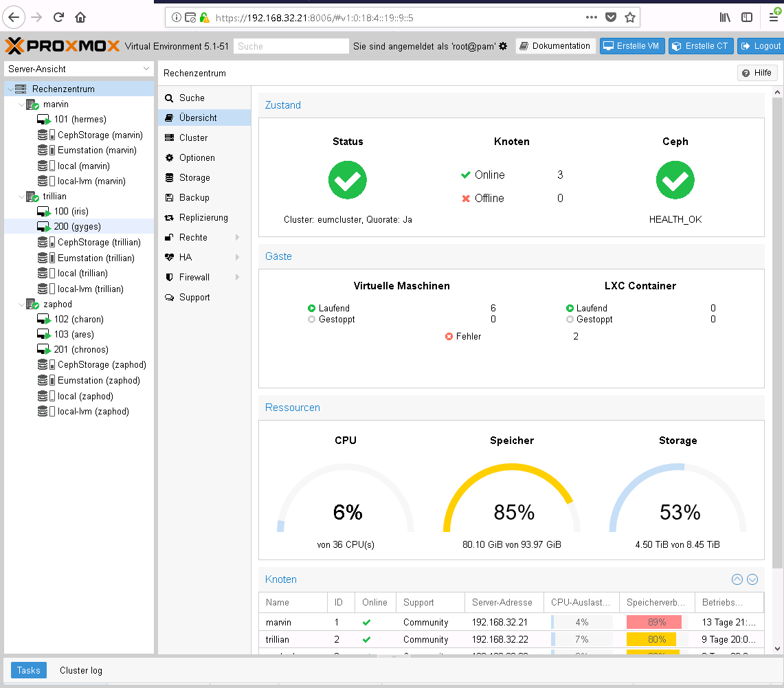Show browser library icon

725,17
